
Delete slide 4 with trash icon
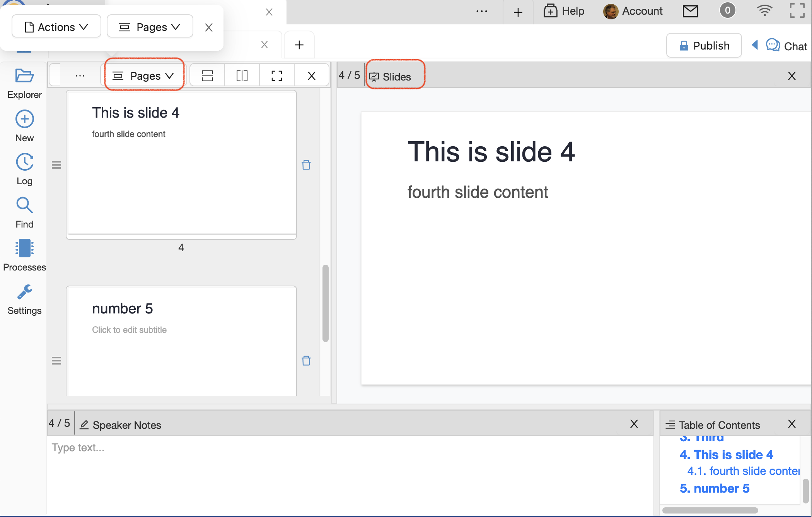click(x=306, y=165)
